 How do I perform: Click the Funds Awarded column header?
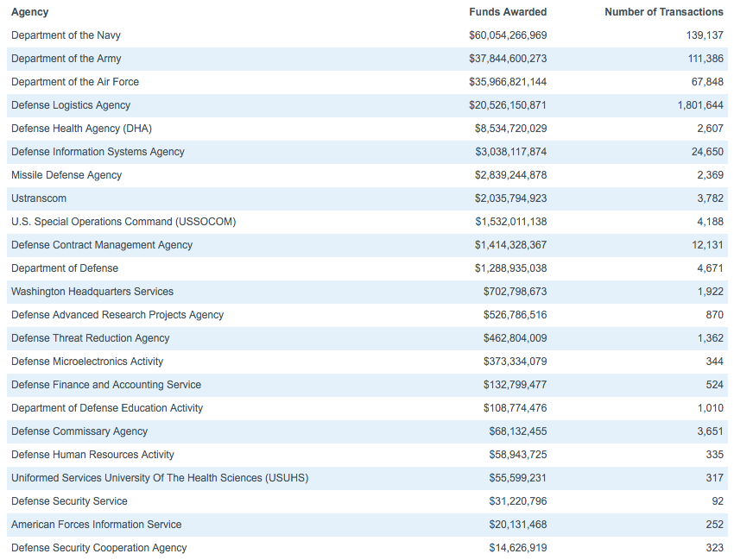(x=508, y=12)
